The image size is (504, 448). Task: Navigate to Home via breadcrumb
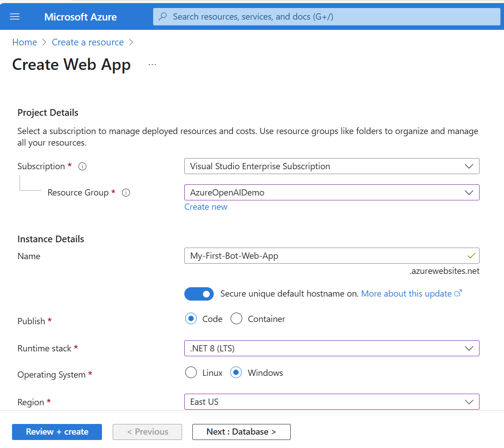pos(24,42)
